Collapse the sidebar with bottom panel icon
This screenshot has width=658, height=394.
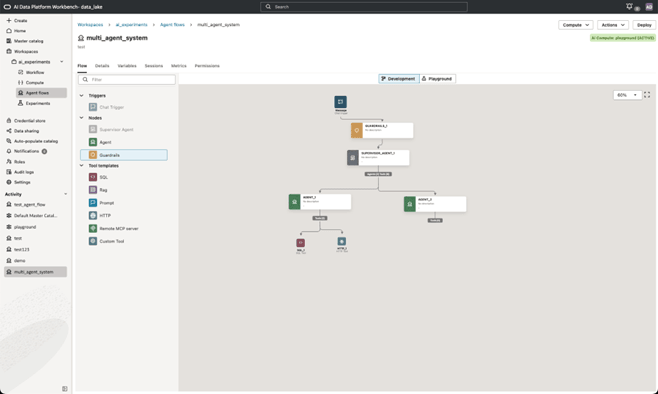click(65, 389)
